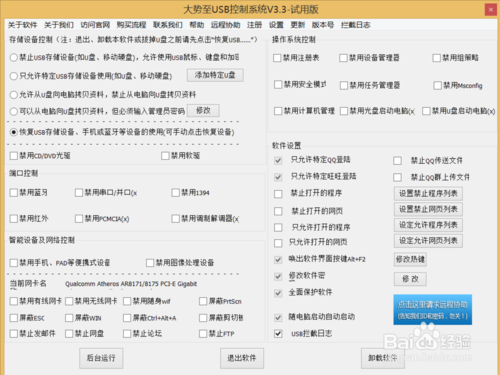Screen dimensions: 500x375
Task: Open the 远程协助 menu
Action: point(225,25)
